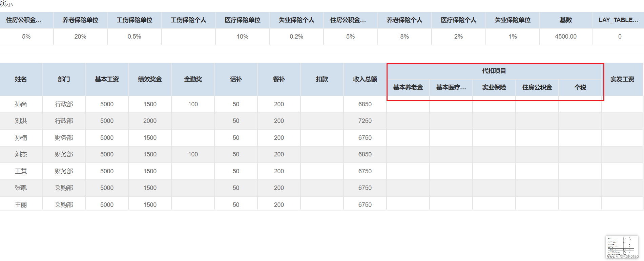Click 刘洪's 收入总额 value 7250
Screen dimensions: 644x261
click(365, 121)
